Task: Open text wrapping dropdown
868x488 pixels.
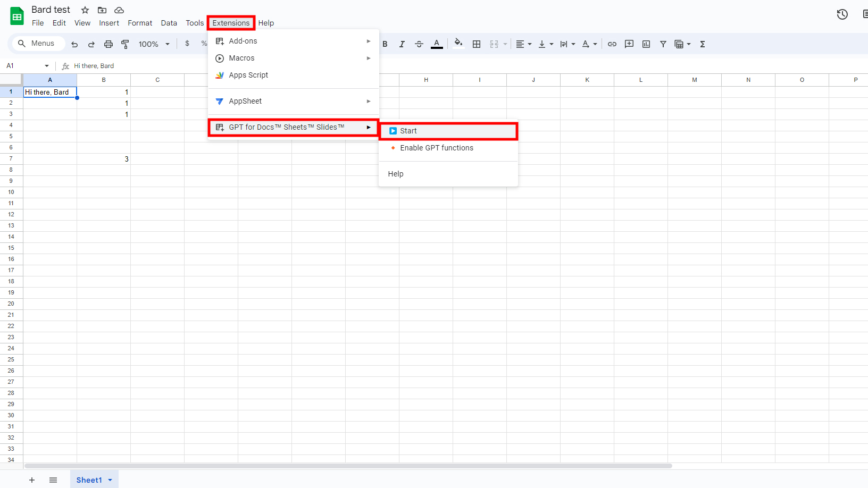Action: tap(567, 44)
